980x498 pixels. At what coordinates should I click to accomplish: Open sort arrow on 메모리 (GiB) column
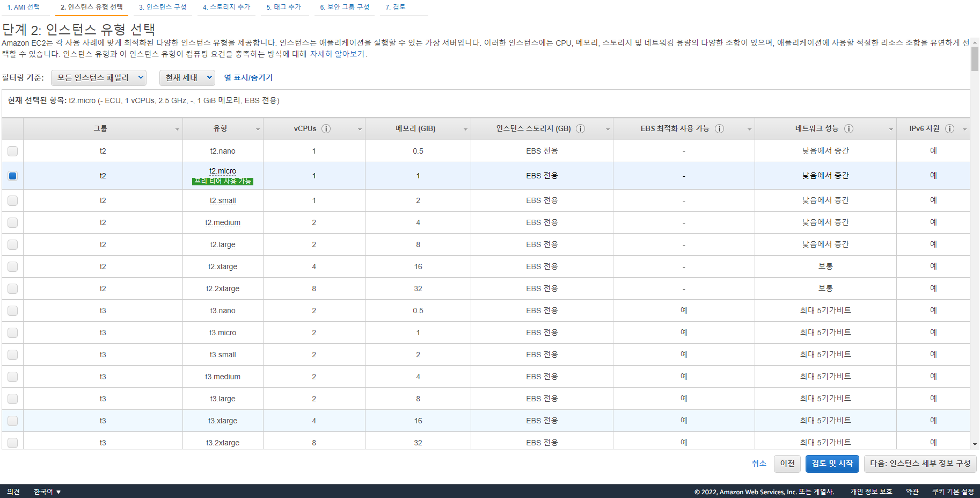coord(465,129)
